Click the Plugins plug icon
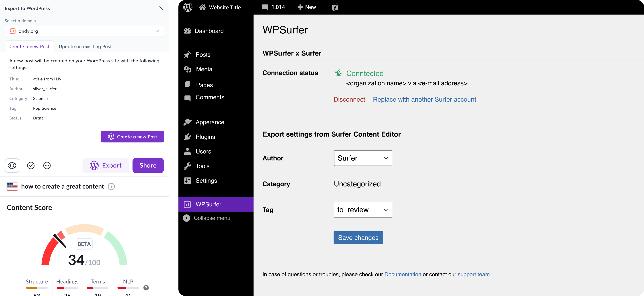Image resolution: width=644 pixels, height=296 pixels. 187,137
